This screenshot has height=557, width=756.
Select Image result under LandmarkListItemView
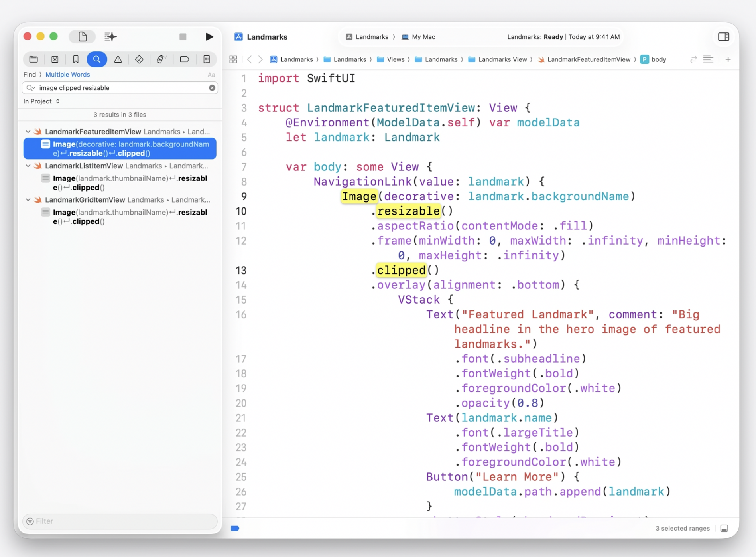tap(124, 183)
